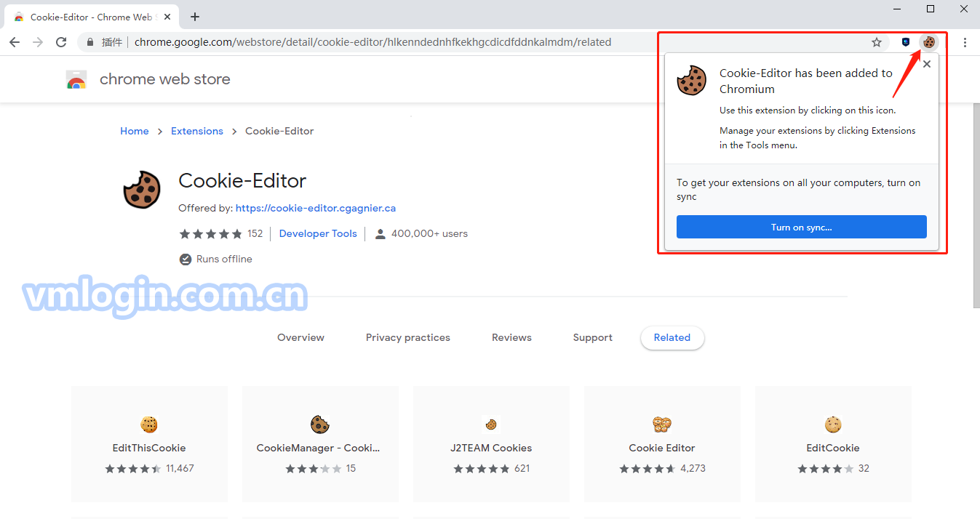Go to the Home breadcrumb link

[x=135, y=131]
